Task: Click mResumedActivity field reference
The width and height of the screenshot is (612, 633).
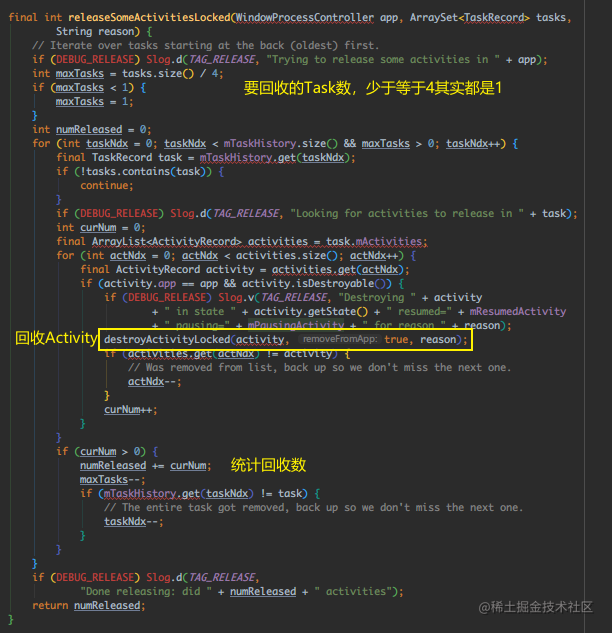Action: (x=518, y=311)
